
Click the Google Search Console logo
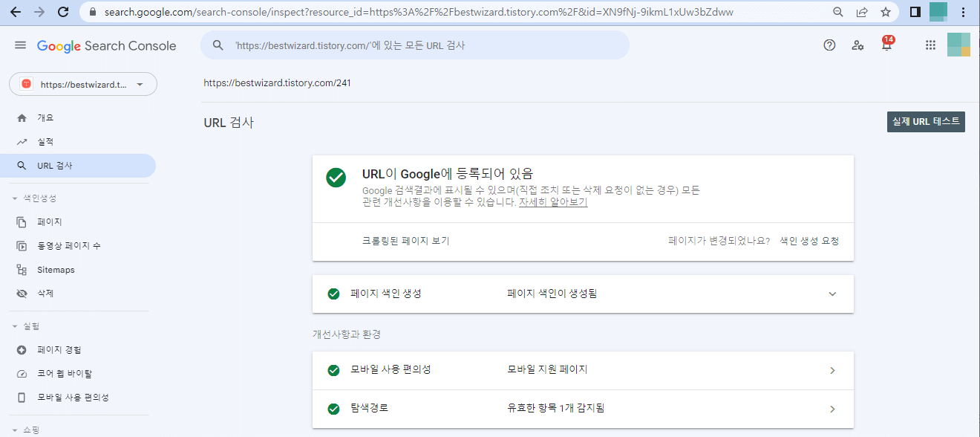tap(107, 46)
